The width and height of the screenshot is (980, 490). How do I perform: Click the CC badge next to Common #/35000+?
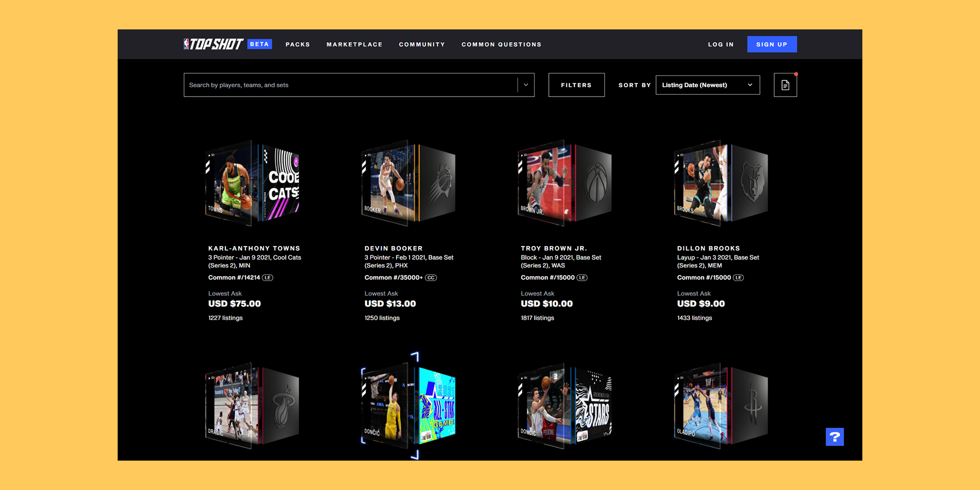[x=431, y=277]
